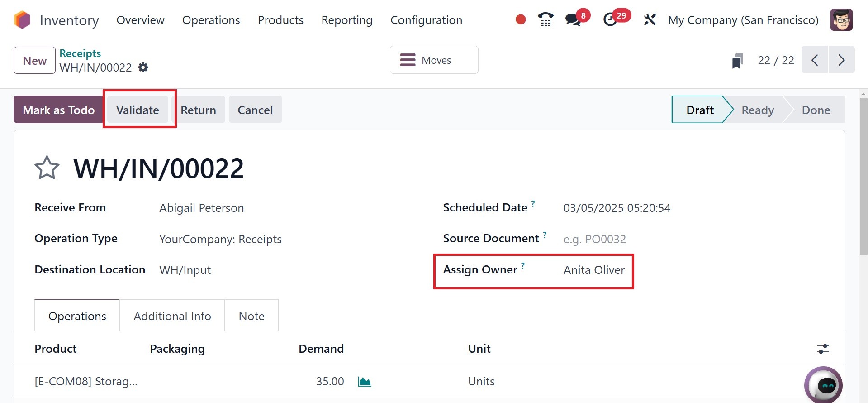Open the company switcher My Company (San Francisco)

pos(743,20)
